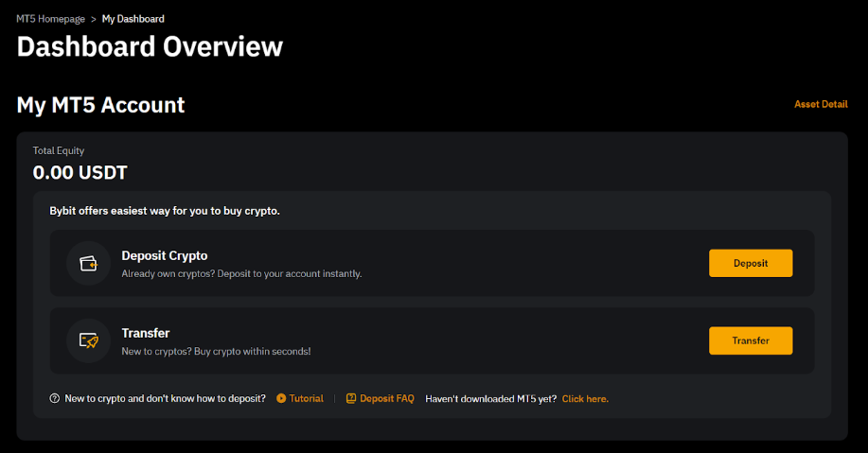Click the My MT5 Account heading
This screenshot has width=868, height=453.
[100, 105]
